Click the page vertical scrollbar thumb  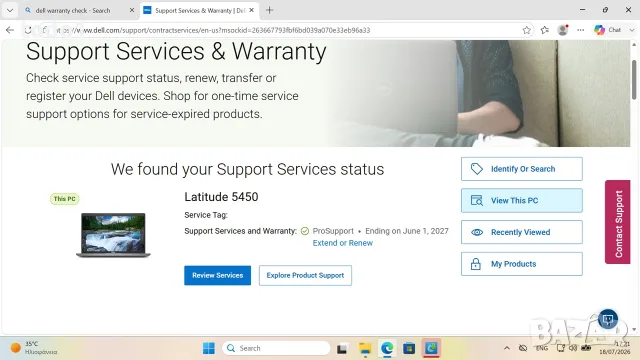(x=634, y=80)
